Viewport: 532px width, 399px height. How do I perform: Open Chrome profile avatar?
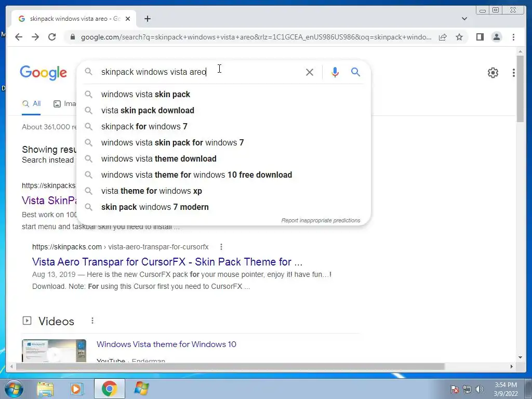click(496, 37)
